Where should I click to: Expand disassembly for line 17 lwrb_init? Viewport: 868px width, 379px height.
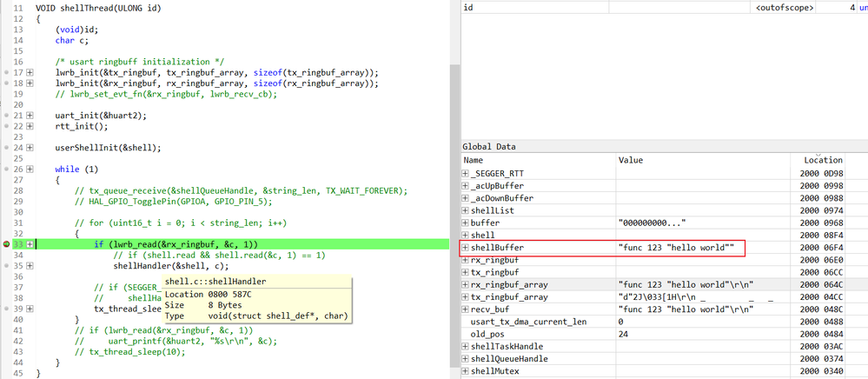[30, 73]
